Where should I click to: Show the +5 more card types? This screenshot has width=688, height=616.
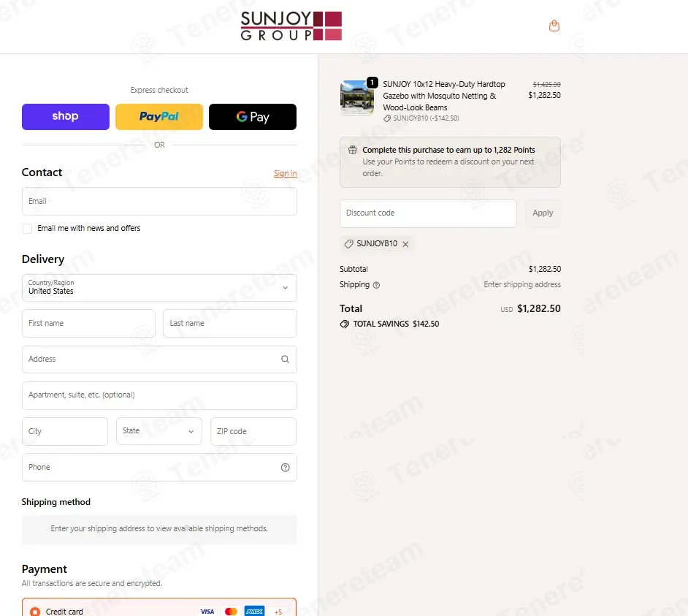278,612
